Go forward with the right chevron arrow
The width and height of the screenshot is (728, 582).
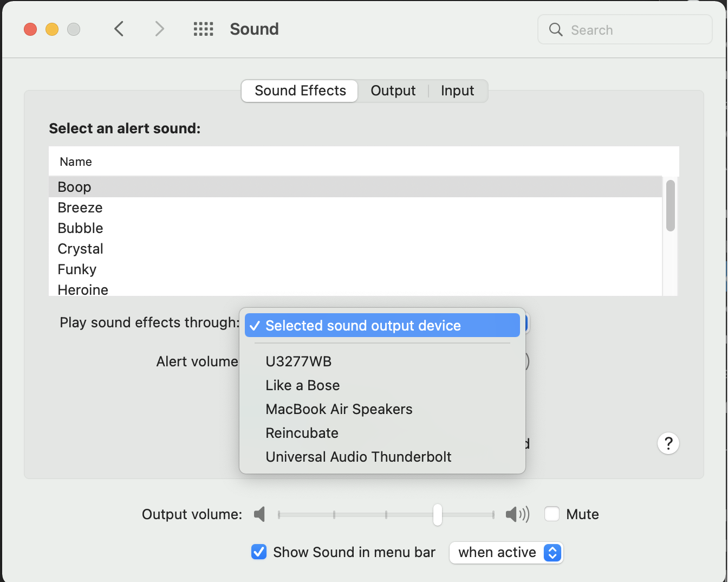(159, 29)
